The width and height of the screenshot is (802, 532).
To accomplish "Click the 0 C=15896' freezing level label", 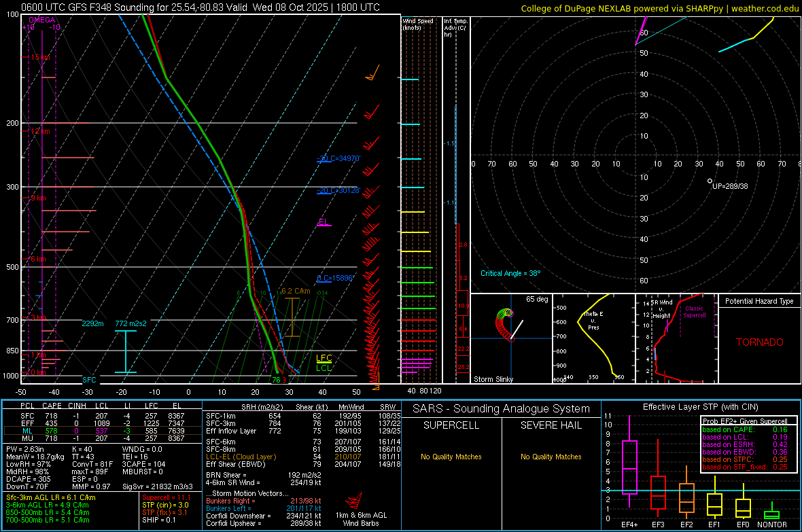I will [x=335, y=279].
